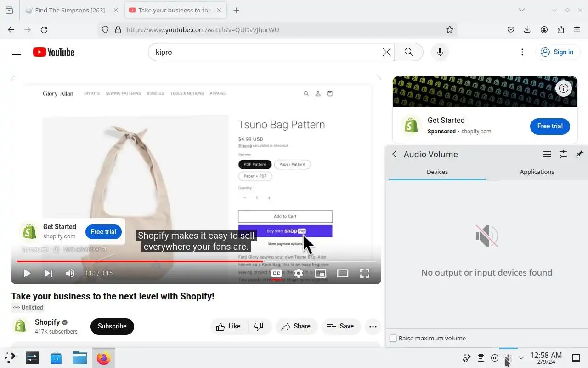The width and height of the screenshot is (588, 368).
Task: Go to the YouTube home logo
Action: coord(54,52)
